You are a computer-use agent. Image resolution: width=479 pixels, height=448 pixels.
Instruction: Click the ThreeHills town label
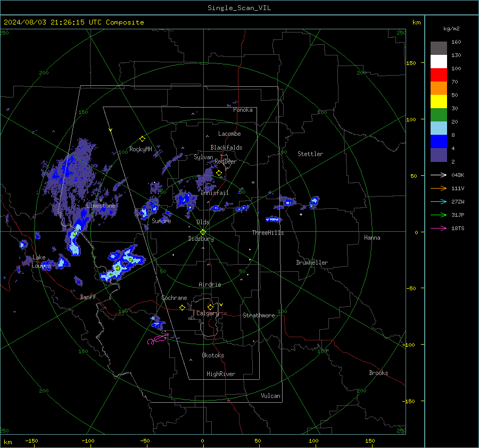click(268, 233)
